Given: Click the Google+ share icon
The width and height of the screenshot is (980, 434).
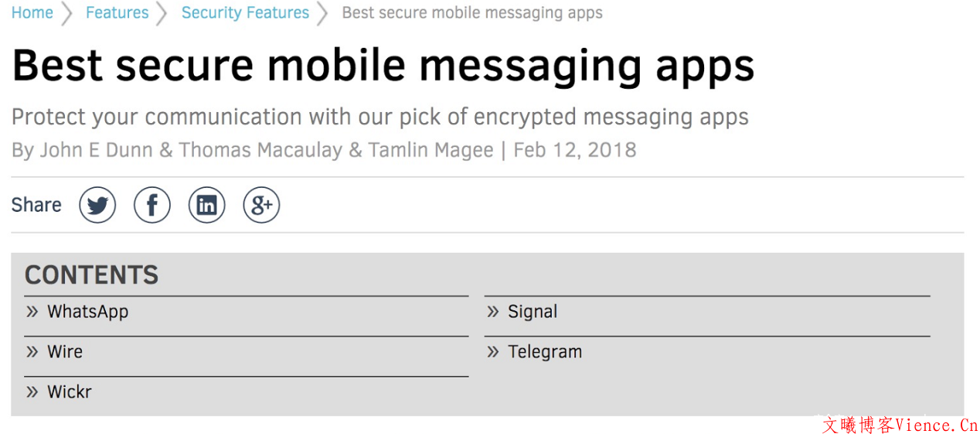Looking at the screenshot, I should [x=261, y=205].
